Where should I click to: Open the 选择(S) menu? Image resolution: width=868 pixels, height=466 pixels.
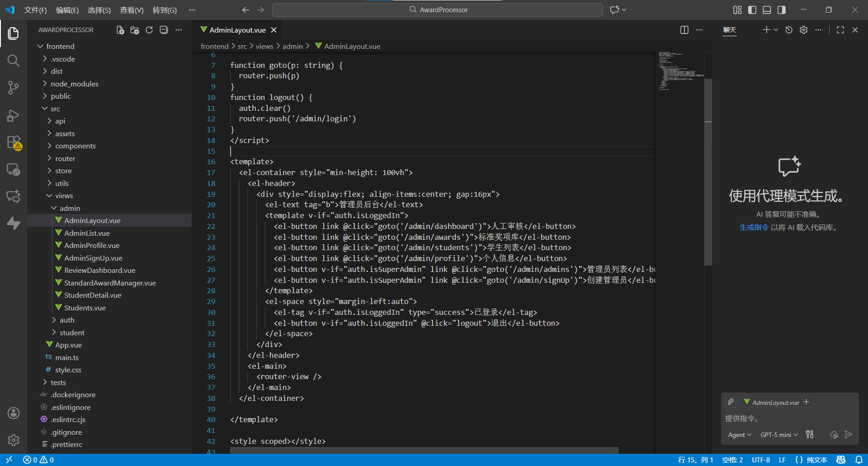click(x=99, y=10)
